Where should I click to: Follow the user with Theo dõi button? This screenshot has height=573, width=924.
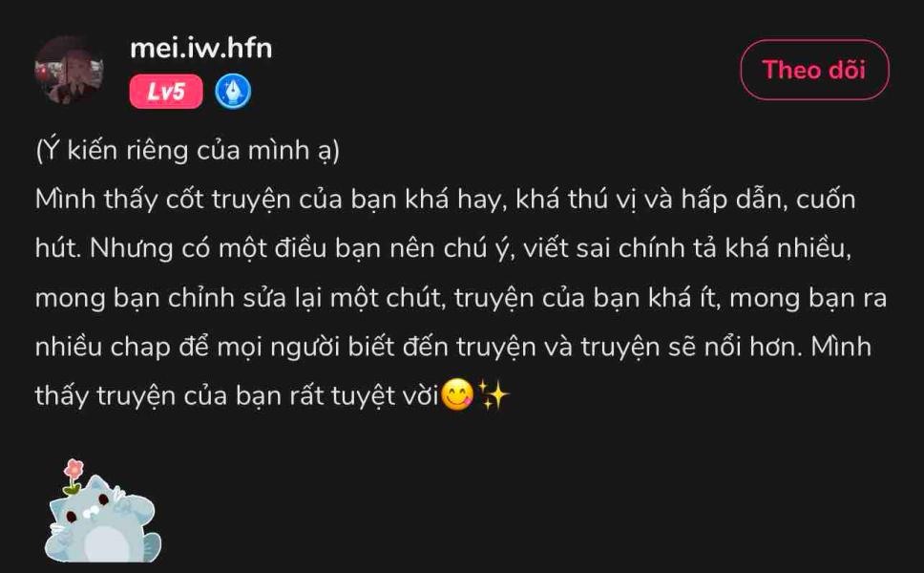click(x=814, y=70)
